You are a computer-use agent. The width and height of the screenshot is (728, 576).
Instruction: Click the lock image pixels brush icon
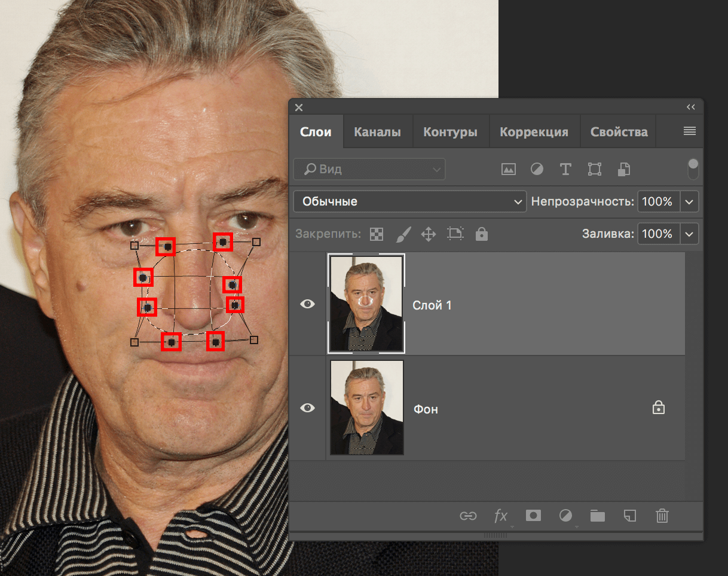click(x=403, y=234)
